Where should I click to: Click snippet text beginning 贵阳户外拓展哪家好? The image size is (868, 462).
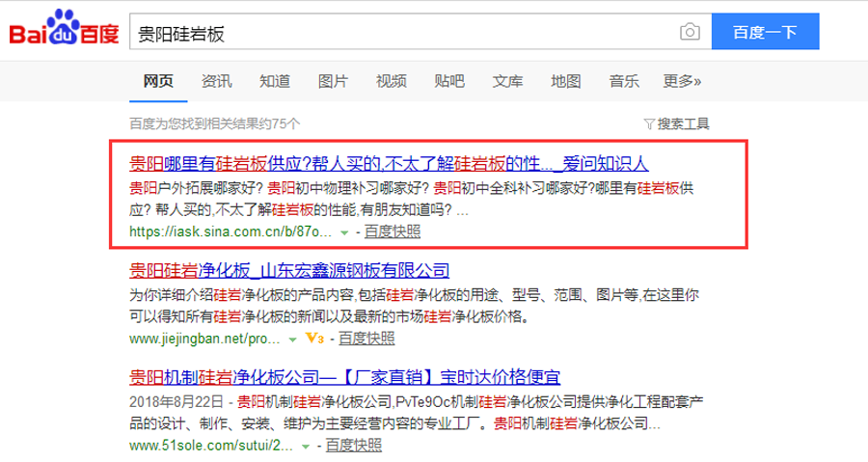(411, 200)
